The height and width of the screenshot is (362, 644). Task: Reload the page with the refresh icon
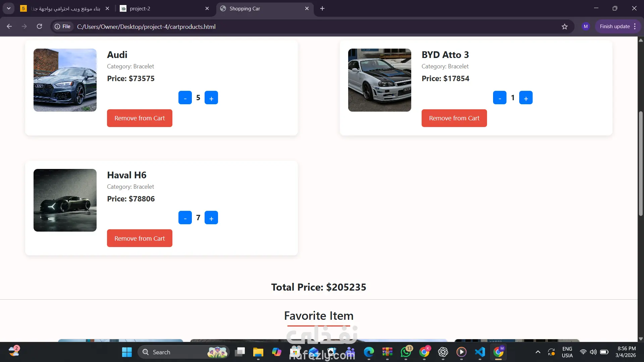[x=39, y=26]
